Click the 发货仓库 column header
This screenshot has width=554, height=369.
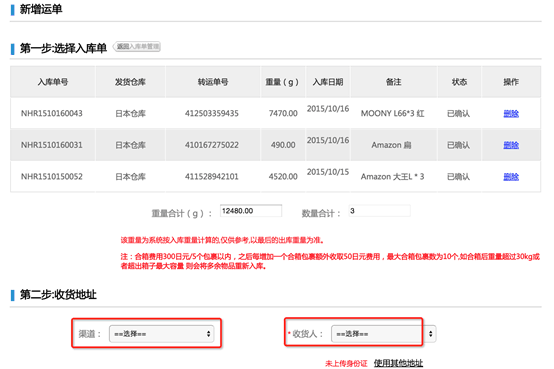(130, 82)
